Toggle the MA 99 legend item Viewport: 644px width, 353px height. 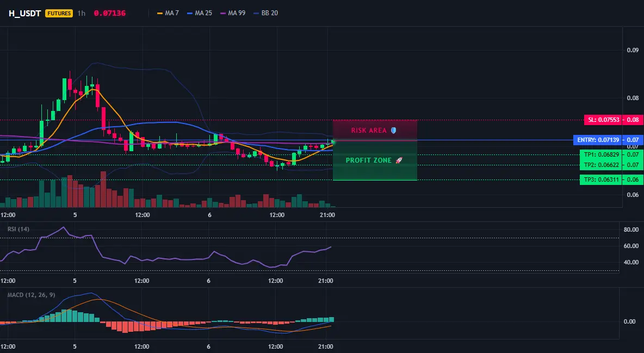pos(233,13)
